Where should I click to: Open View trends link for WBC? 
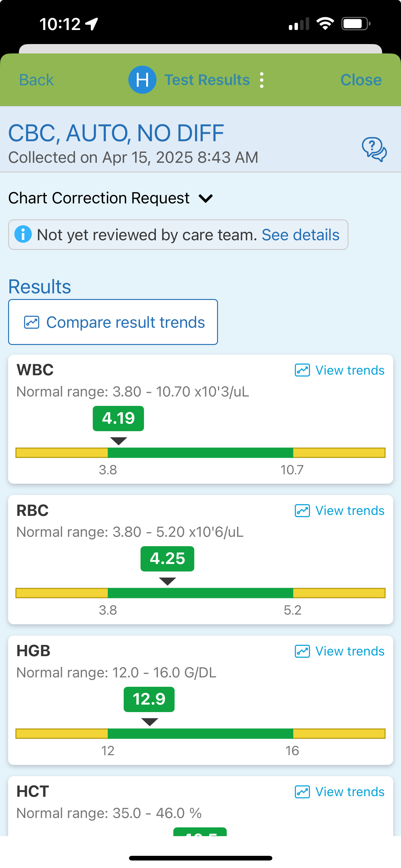[x=349, y=370]
